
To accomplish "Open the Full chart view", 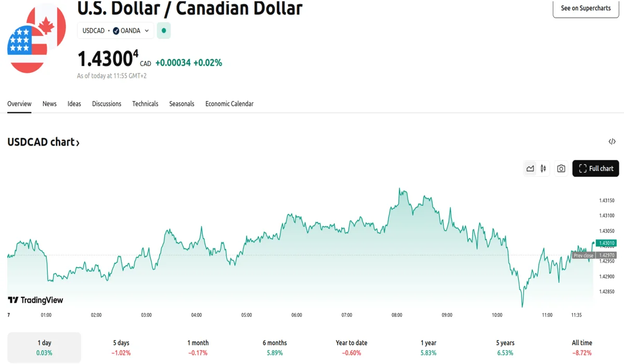I will point(595,168).
